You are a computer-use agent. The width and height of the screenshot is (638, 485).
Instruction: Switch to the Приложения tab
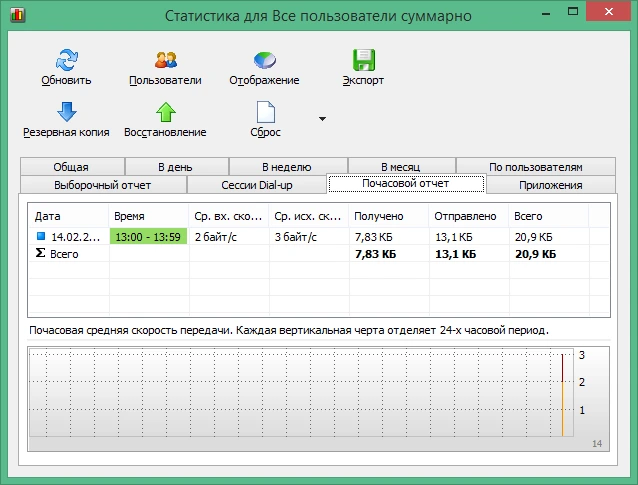(551, 185)
